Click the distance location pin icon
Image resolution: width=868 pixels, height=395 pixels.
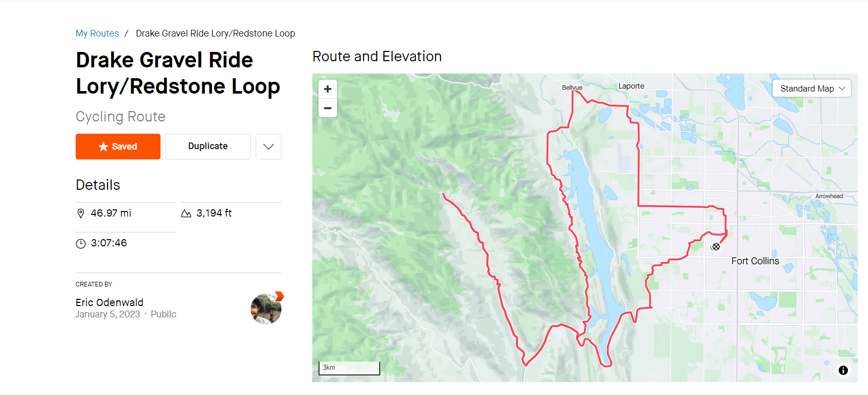pos(81,213)
